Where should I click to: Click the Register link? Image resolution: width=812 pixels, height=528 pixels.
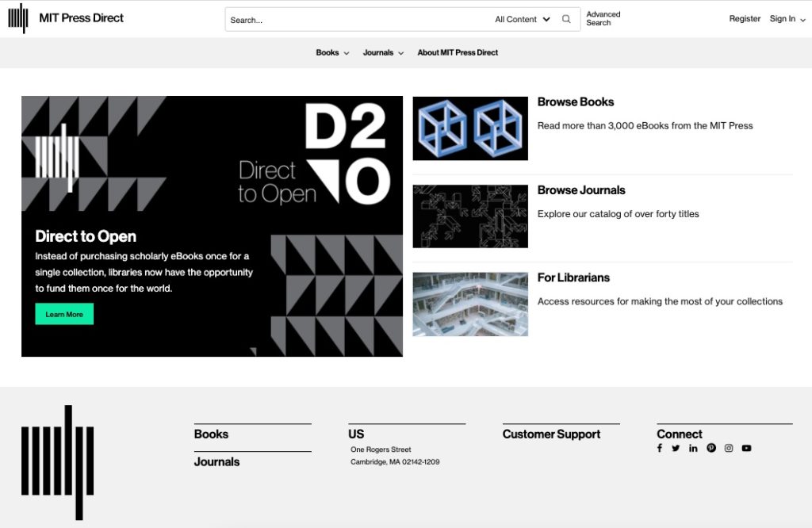pyautogui.click(x=745, y=18)
